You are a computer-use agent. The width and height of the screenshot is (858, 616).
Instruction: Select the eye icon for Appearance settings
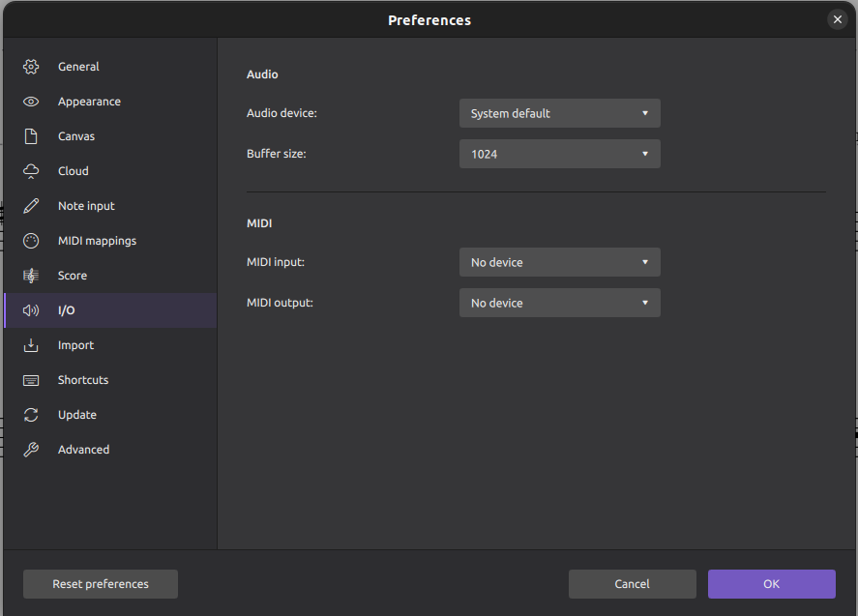click(30, 101)
